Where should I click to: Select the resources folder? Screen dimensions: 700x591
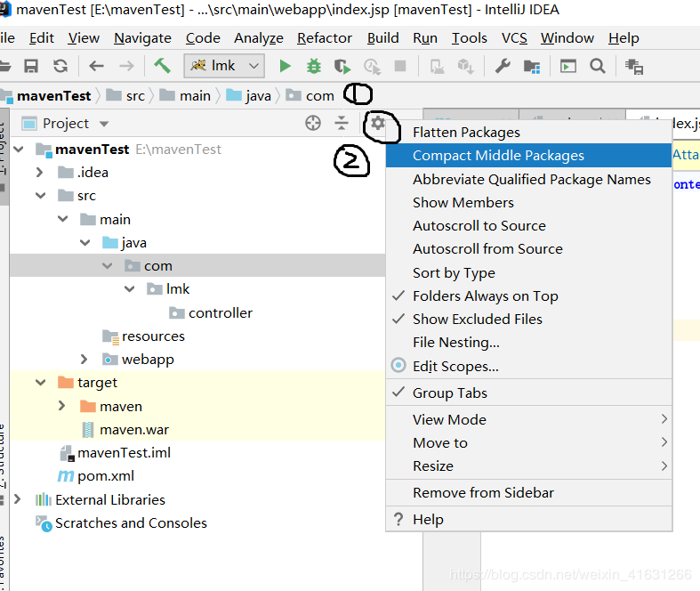click(153, 336)
